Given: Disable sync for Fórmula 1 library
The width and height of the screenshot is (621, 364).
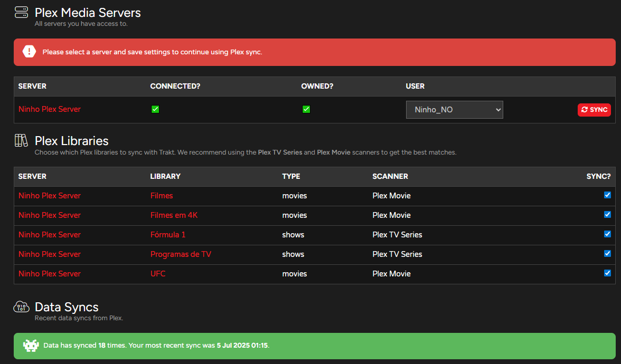Looking at the screenshot, I should [x=607, y=234].
